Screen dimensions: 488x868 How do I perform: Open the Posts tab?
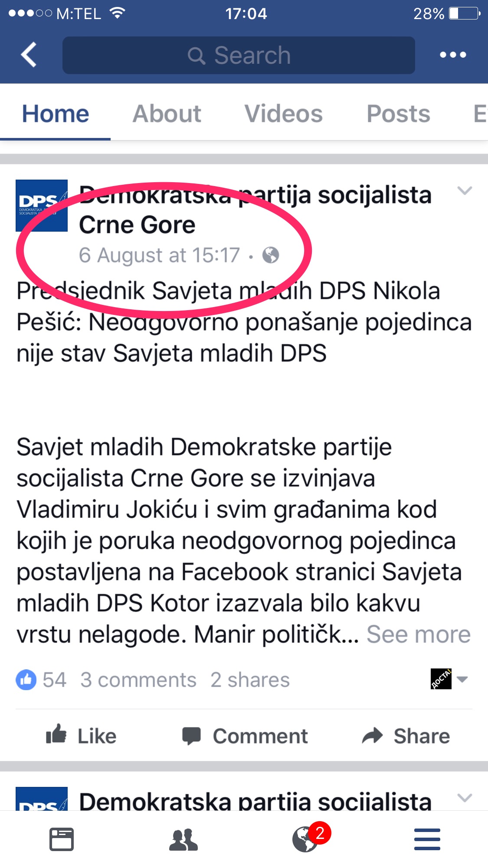(398, 114)
